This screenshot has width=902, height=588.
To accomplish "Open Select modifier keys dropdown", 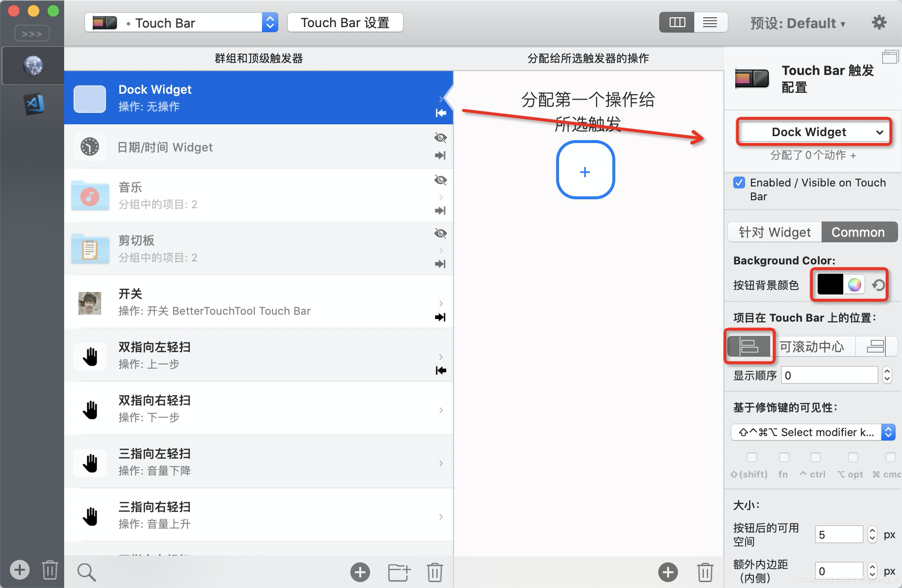I will pos(813,432).
